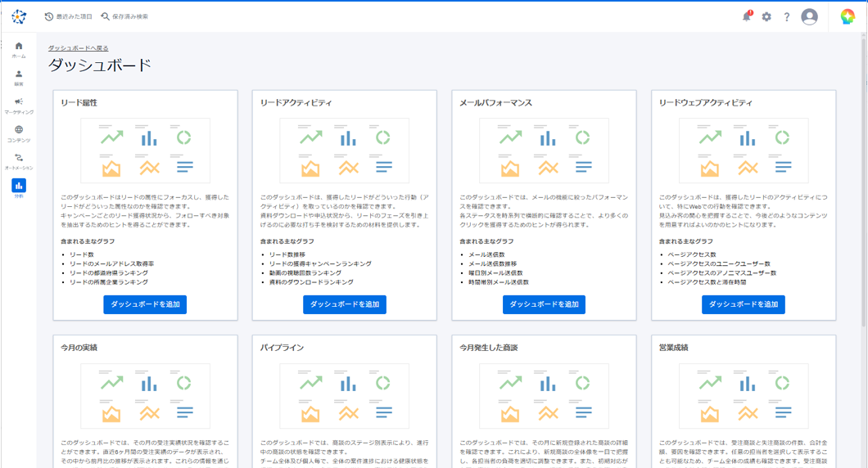Click the リードアクティビティ card title
868x468 pixels.
click(296, 103)
